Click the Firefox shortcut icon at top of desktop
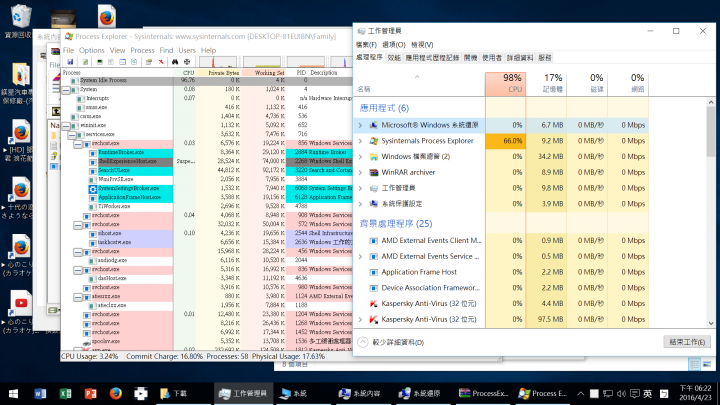 pyautogui.click(x=107, y=16)
